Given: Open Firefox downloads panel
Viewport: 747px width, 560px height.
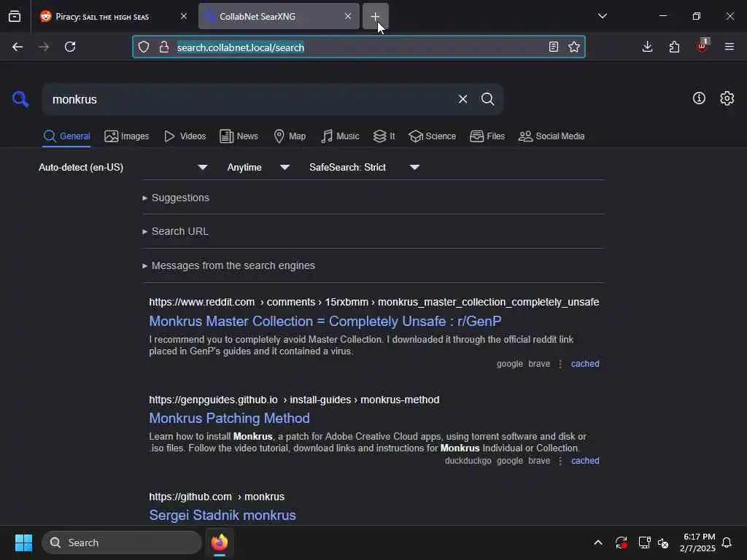Looking at the screenshot, I should click(648, 47).
